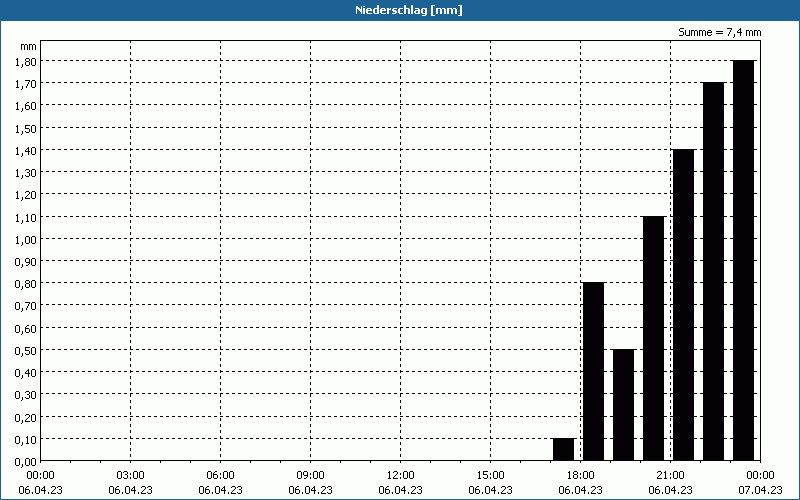Click the shortest bar reaching 0,10 mm
Screen dimensions: 800x500
pyautogui.click(x=564, y=449)
